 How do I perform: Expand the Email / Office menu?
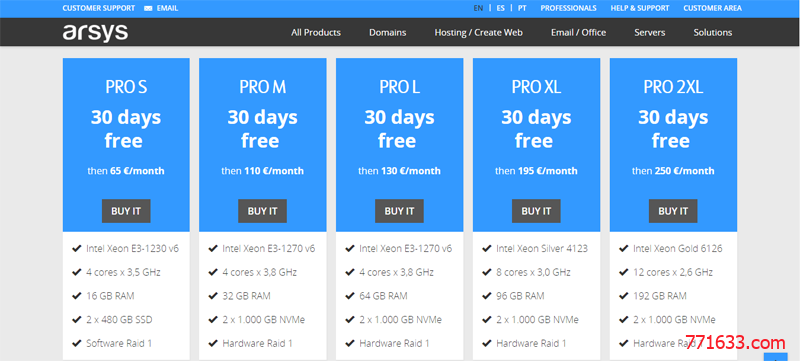coord(579,33)
